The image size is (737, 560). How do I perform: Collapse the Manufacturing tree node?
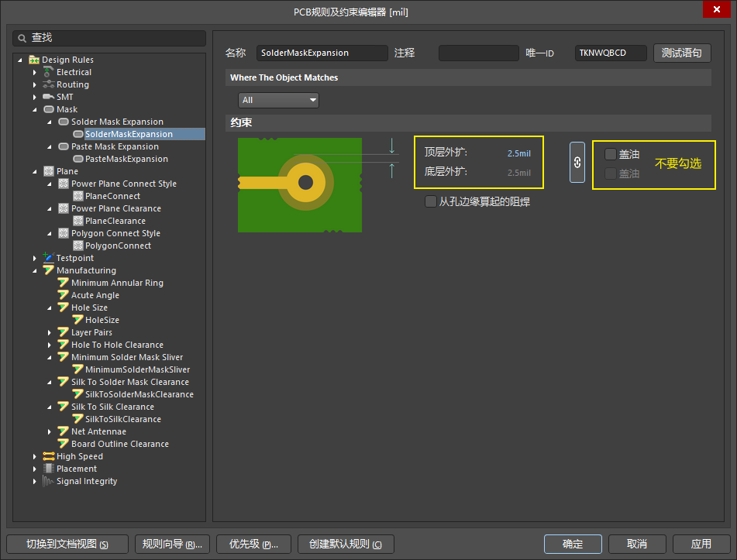tap(35, 270)
